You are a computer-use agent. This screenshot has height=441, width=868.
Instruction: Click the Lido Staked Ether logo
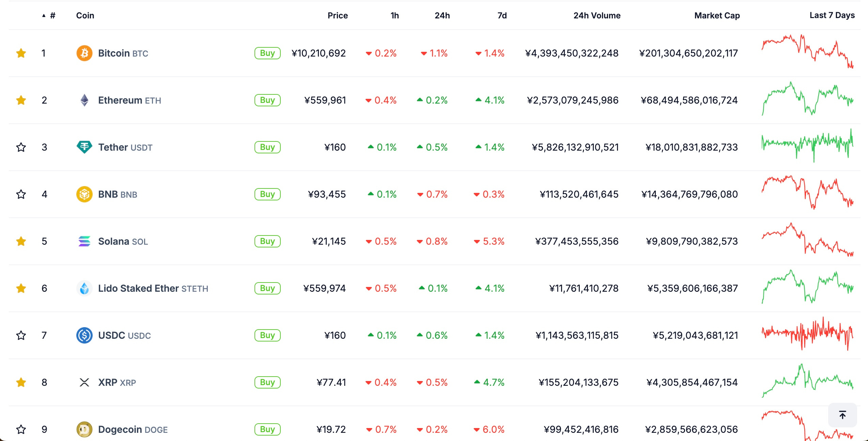coord(84,288)
